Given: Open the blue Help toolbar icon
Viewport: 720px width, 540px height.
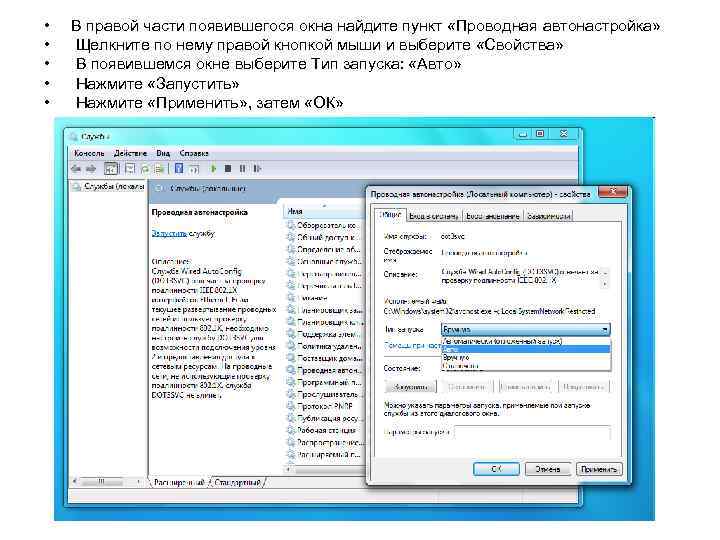Looking at the screenshot, I should click(179, 169).
